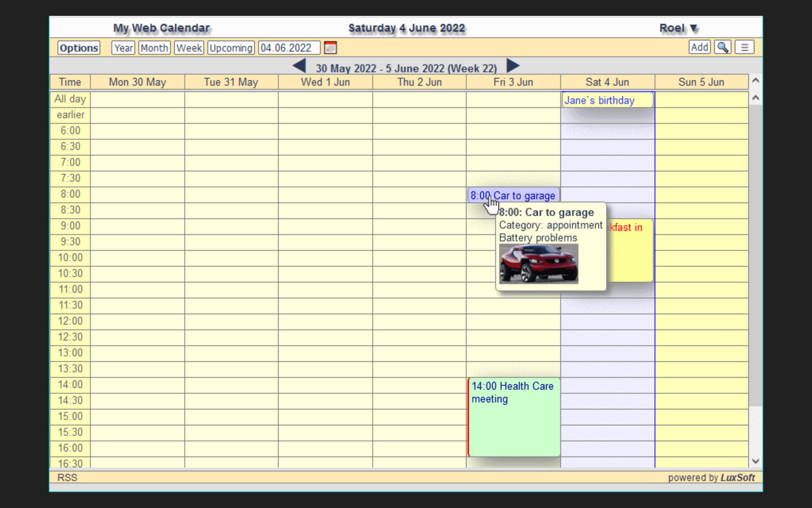Switch to Month view

click(154, 48)
